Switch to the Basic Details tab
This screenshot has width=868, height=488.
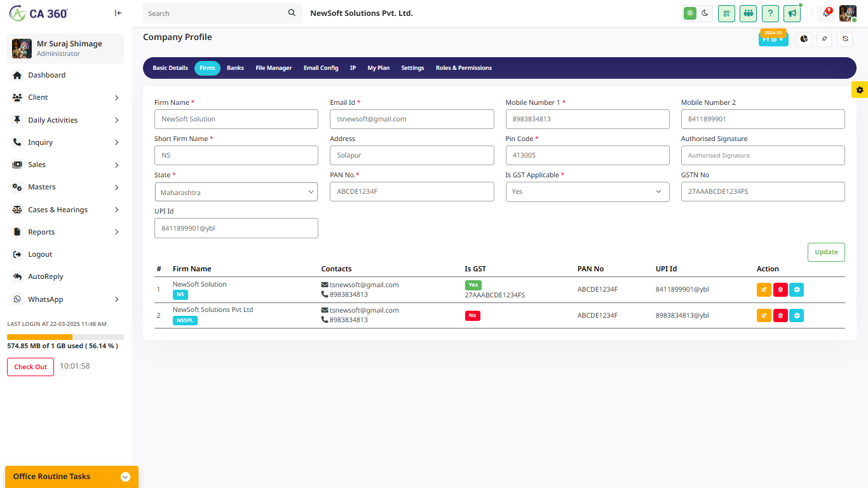pyautogui.click(x=170, y=68)
